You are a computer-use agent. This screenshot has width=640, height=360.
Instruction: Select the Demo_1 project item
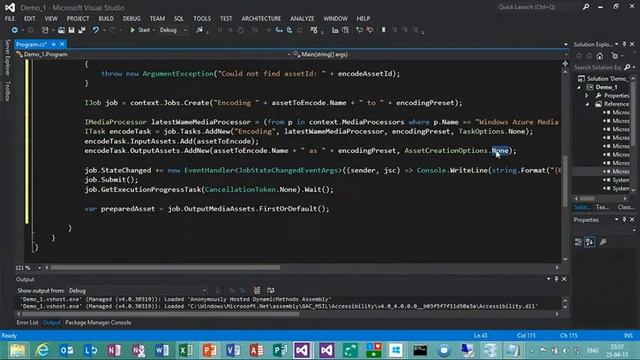tap(607, 87)
